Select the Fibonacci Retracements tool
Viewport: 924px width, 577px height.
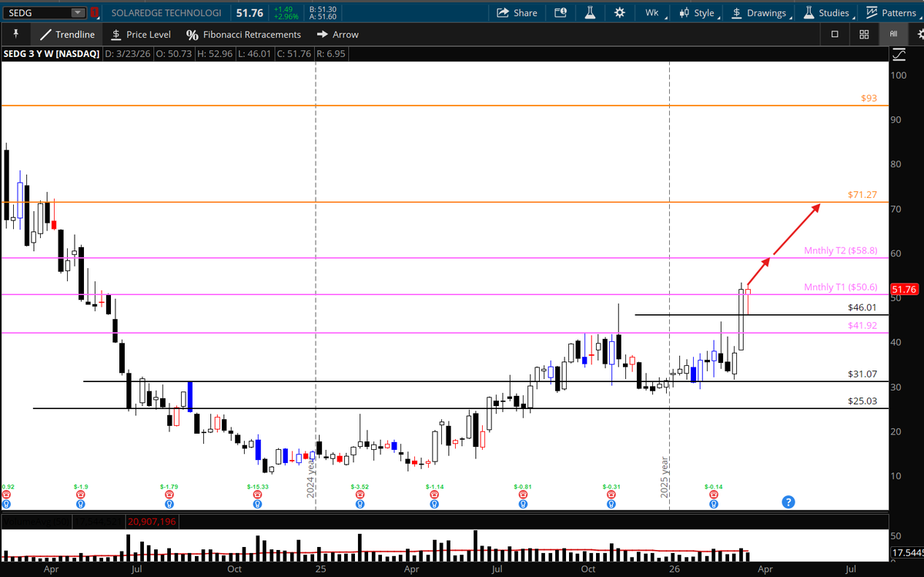(243, 35)
